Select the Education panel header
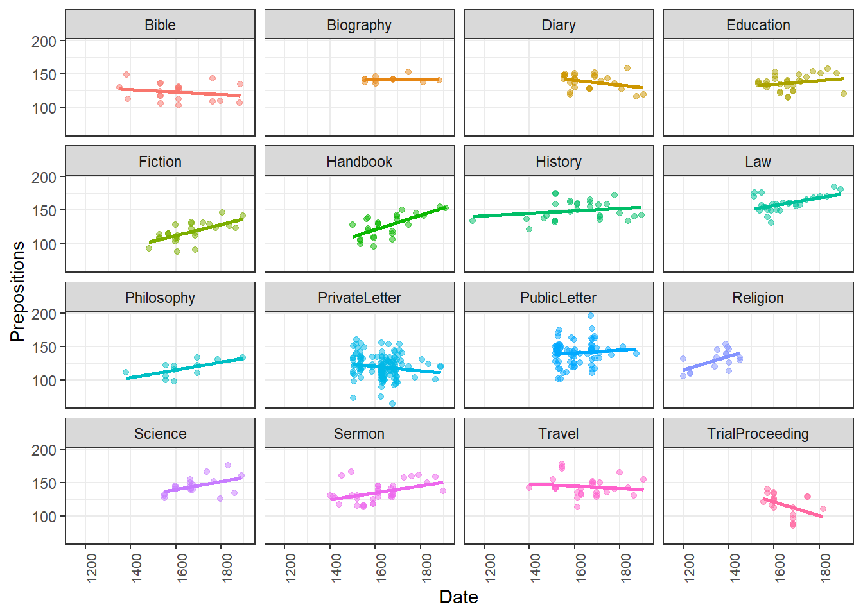The width and height of the screenshot is (863, 616). pos(758,25)
